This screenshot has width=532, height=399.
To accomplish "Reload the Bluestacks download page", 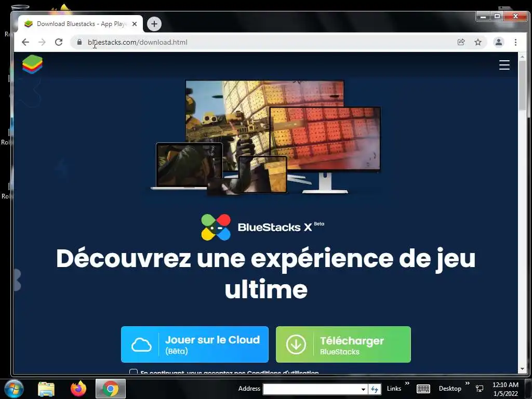I will coord(59,42).
